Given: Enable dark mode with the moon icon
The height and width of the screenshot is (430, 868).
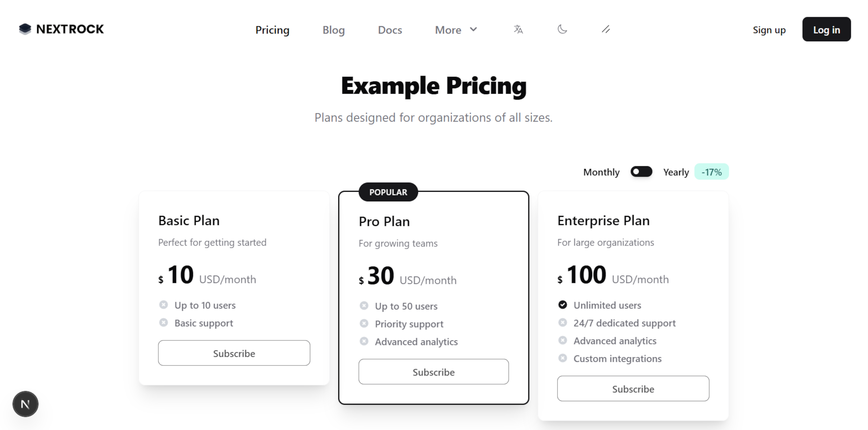Looking at the screenshot, I should click(x=562, y=30).
